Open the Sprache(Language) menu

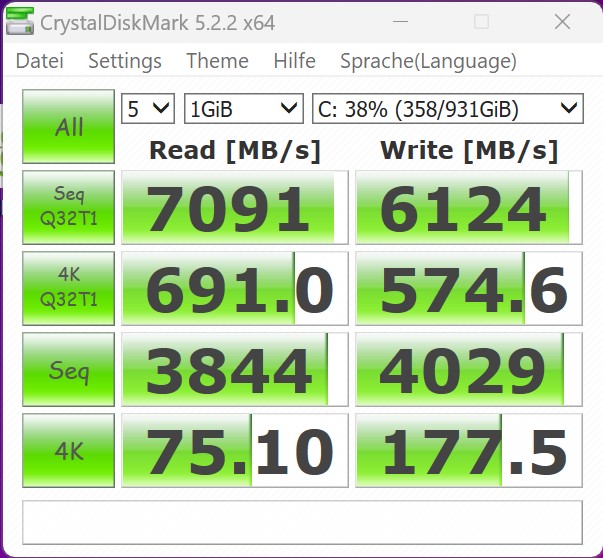pos(428,61)
